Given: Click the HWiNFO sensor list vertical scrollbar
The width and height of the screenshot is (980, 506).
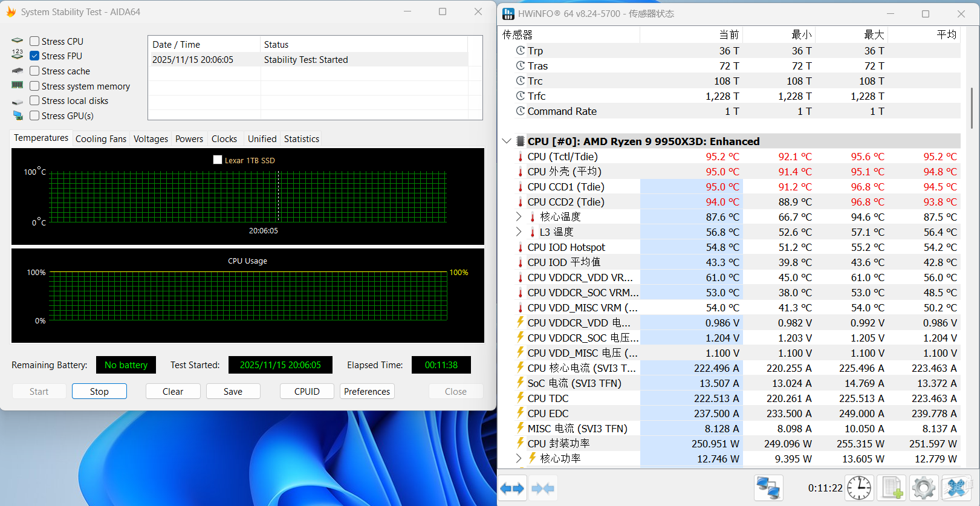Looking at the screenshot, I should [972, 109].
